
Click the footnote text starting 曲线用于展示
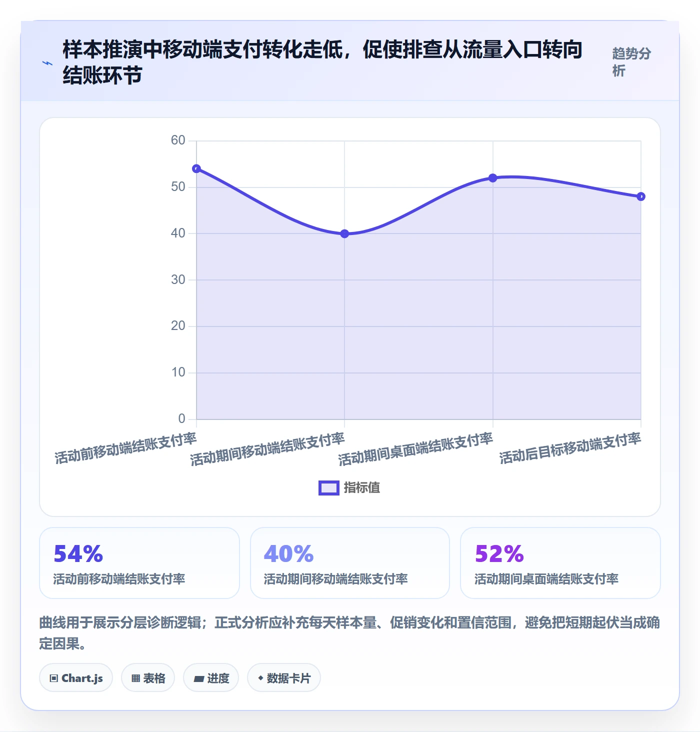coord(349,633)
